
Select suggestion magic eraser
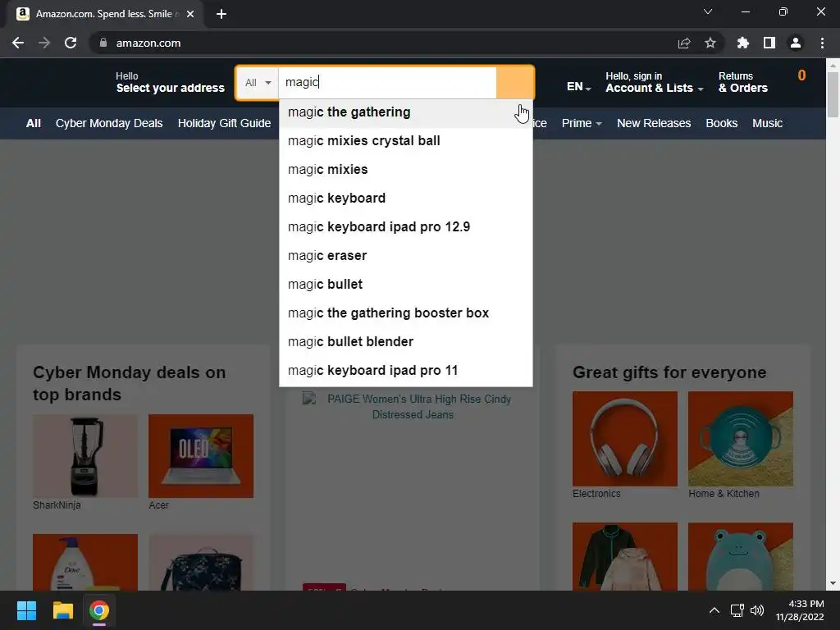405,256
